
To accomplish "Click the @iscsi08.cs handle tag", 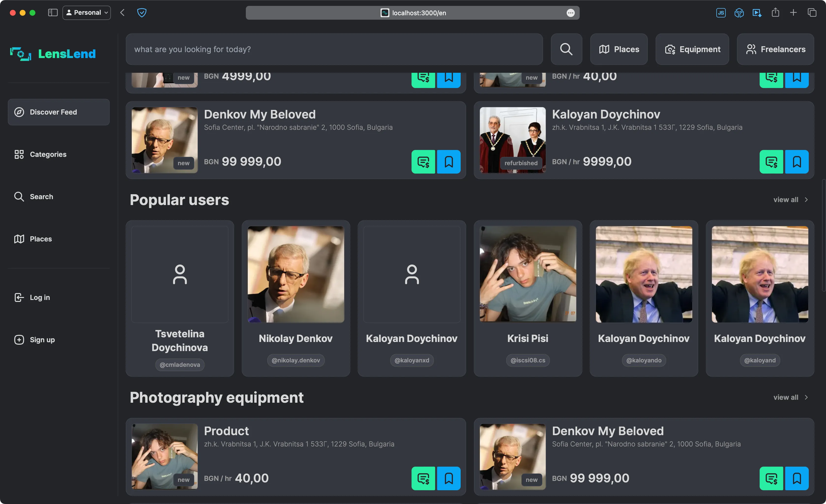I will (528, 360).
